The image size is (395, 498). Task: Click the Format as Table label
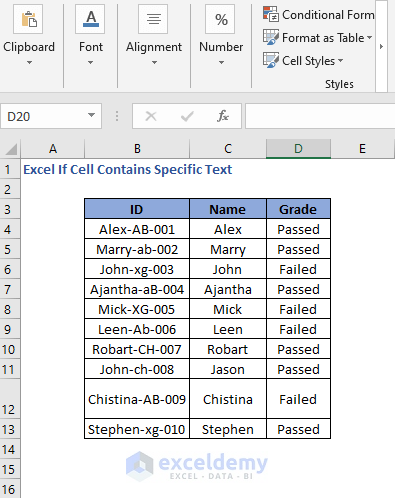click(x=323, y=38)
